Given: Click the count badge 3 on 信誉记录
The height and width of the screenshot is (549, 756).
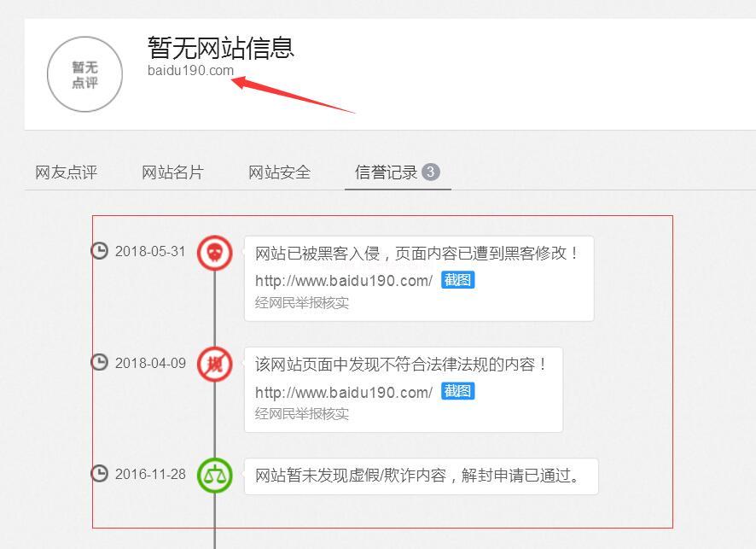Looking at the screenshot, I should (x=431, y=172).
